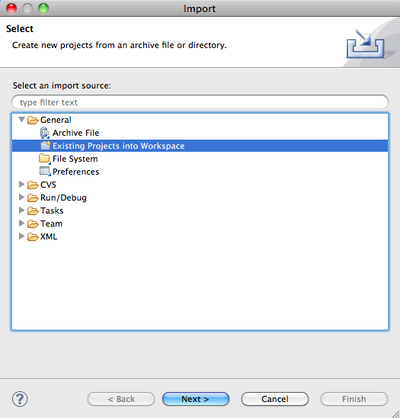This screenshot has height=418, width=400.
Task: Select the Archive File import source
Action: (76, 133)
